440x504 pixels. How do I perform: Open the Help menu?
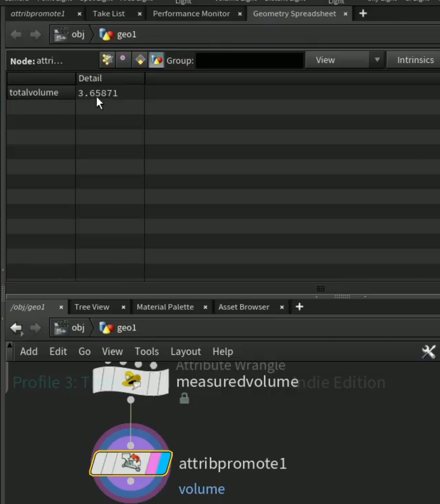pos(223,351)
